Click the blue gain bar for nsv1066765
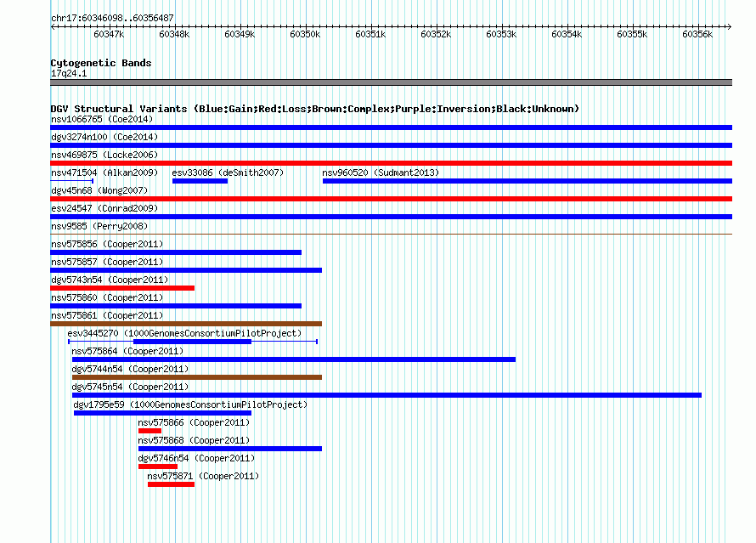Image resolution: width=756 pixels, height=543 pixels. click(391, 127)
